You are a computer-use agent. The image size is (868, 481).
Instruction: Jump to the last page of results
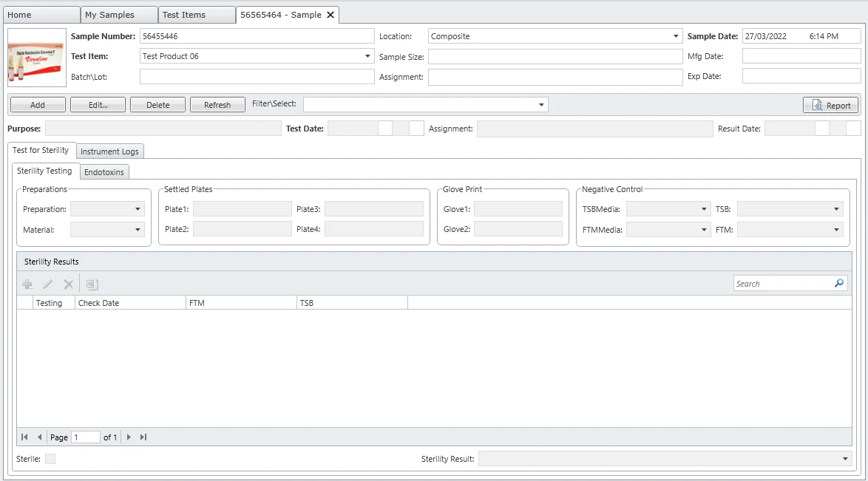(143, 437)
